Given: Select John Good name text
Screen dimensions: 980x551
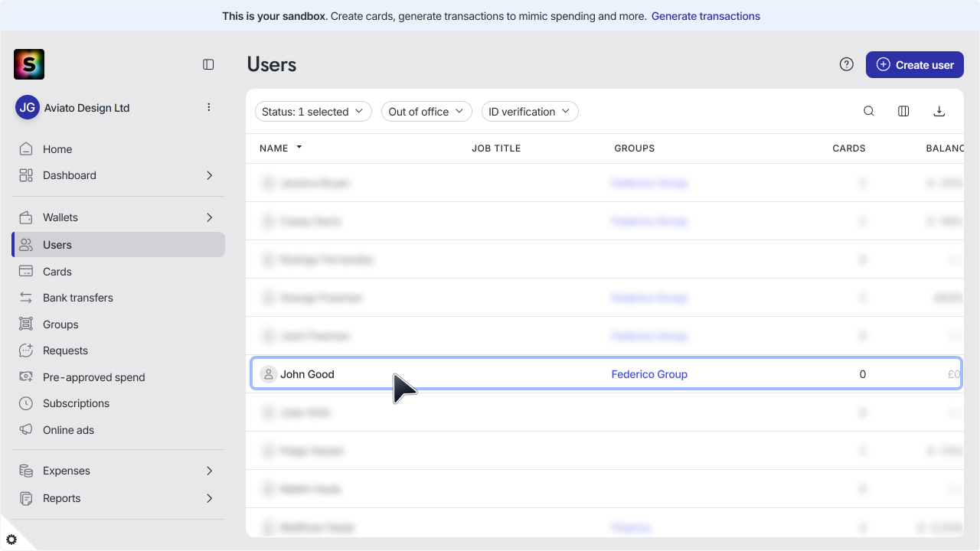Looking at the screenshot, I should (x=307, y=374).
